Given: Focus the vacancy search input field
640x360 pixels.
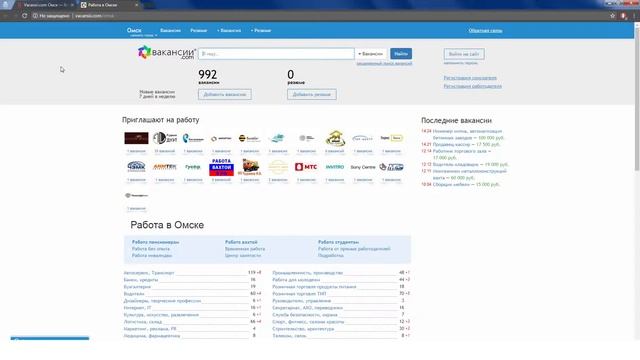Looking at the screenshot, I should [x=276, y=53].
